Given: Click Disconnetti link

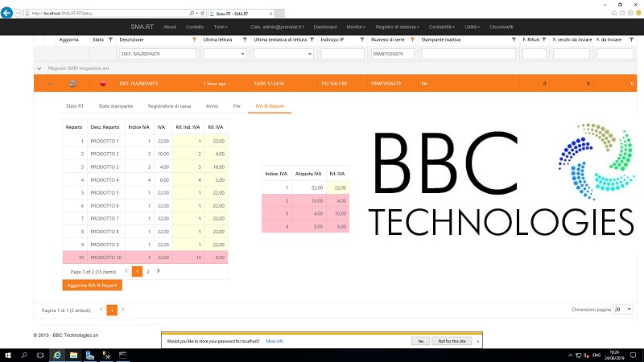Looking at the screenshot, I should click(x=501, y=27).
